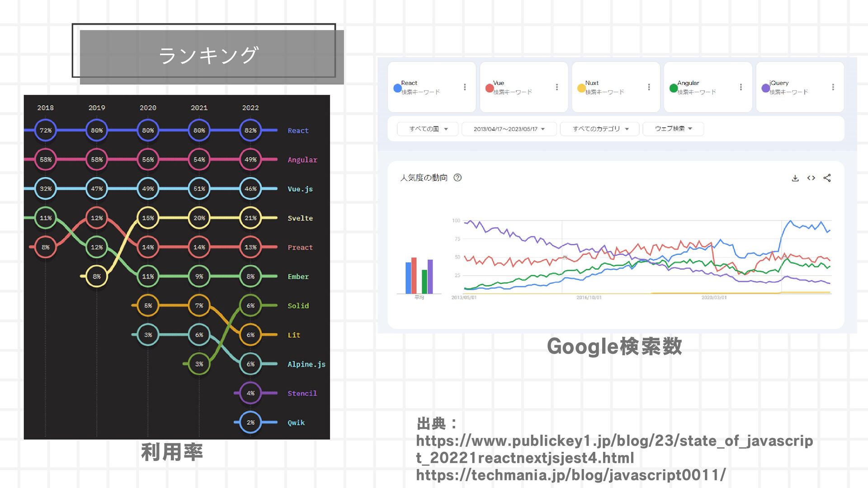
Task: Click the Alpine.js legend label
Action: (307, 364)
